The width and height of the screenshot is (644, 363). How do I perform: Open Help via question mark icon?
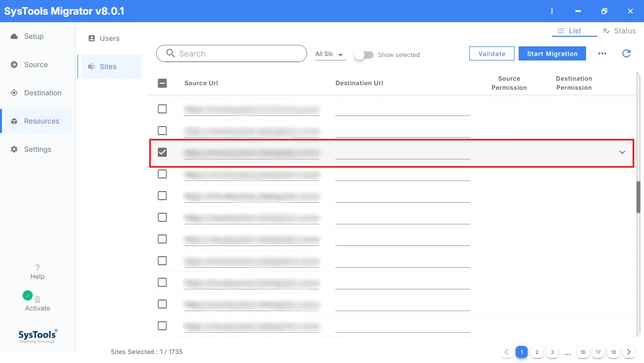coord(37,268)
